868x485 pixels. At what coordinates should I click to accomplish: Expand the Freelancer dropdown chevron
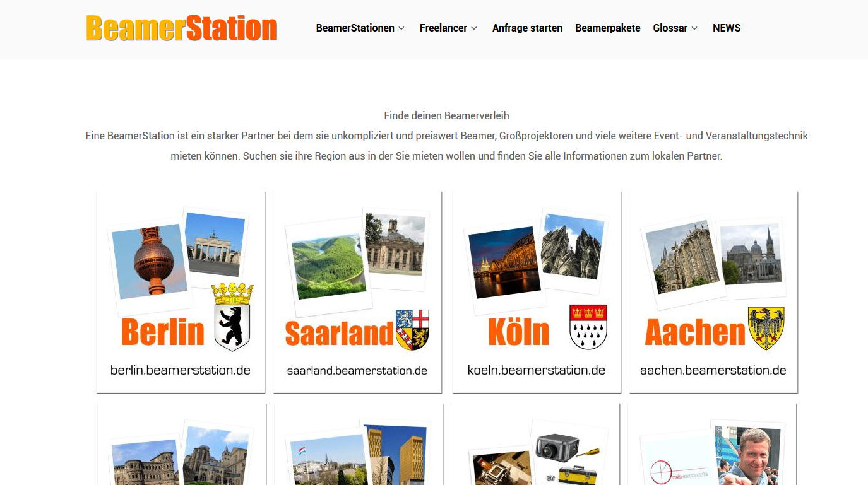[474, 28]
